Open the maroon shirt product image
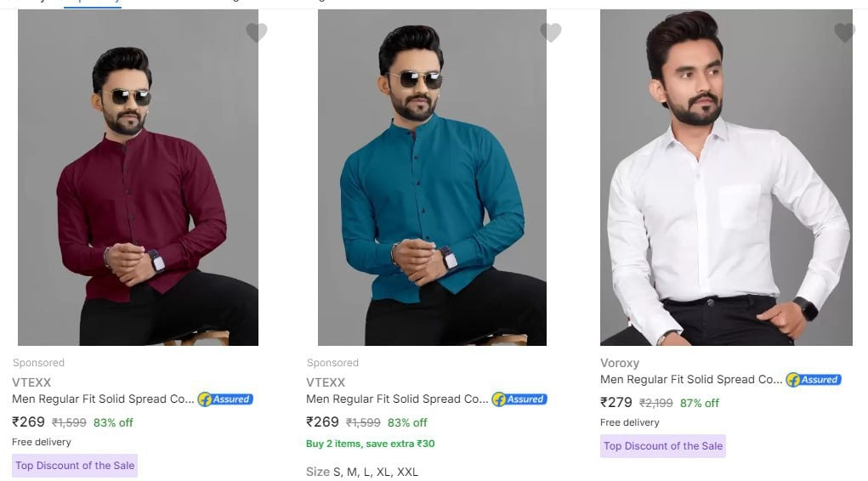Screen dimensions: 868x481 138,178
